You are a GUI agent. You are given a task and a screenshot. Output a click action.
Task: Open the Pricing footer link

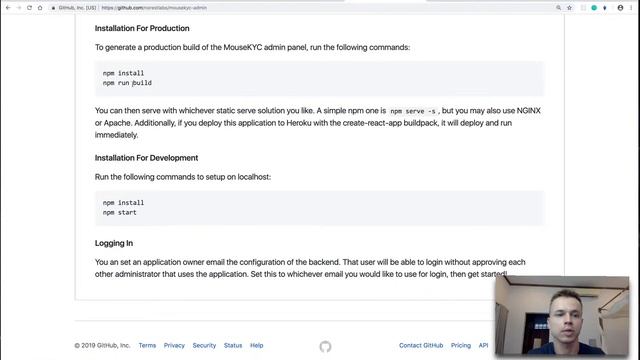pos(461,345)
